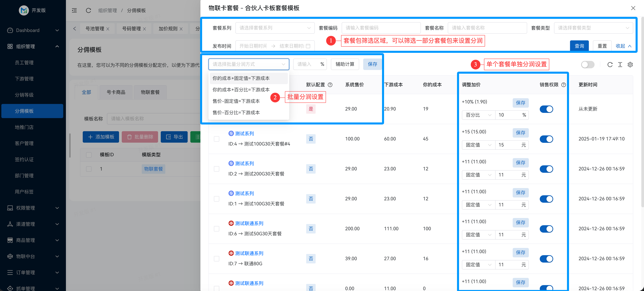Image resolution: width=644 pixels, height=291 pixels.
Task: Open the 套餐类型 select dropdown
Action: pyautogui.click(x=593, y=28)
